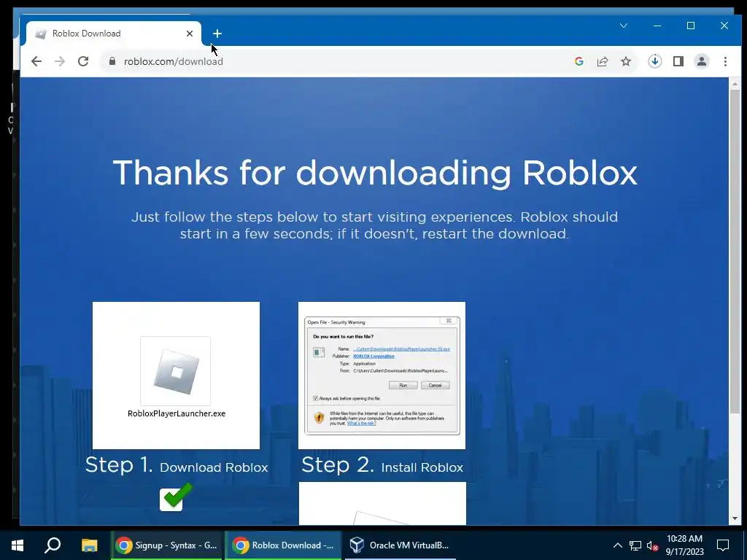Click Step 1. Download Roblox text
The width and height of the screenshot is (747, 560).
(x=177, y=465)
